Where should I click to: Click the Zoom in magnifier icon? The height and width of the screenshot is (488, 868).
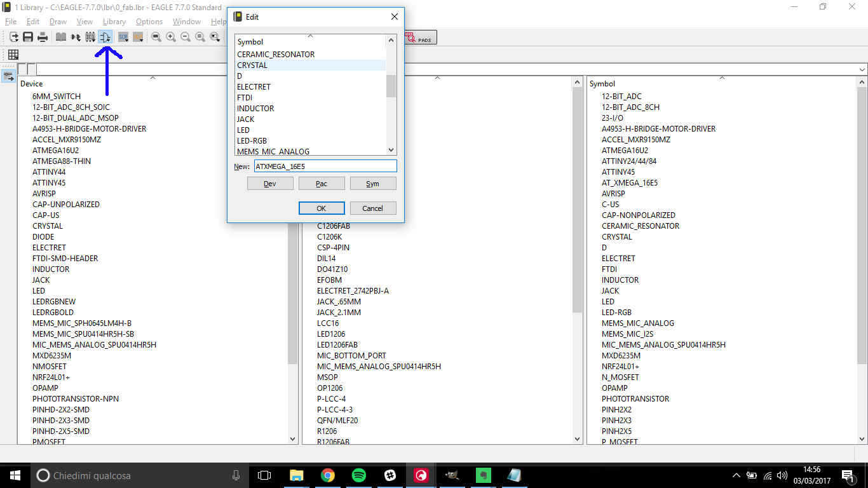[x=171, y=37]
